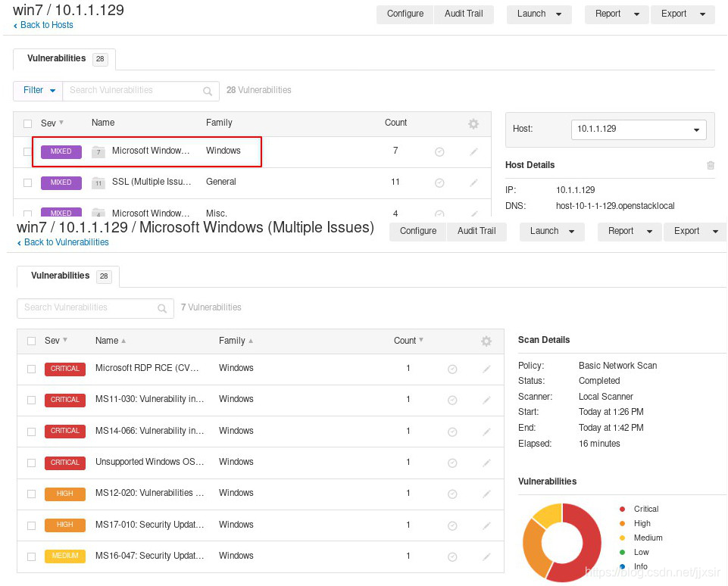728x586 pixels.
Task: Check the MS16-047 row checkbox
Action: pyautogui.click(x=32, y=556)
